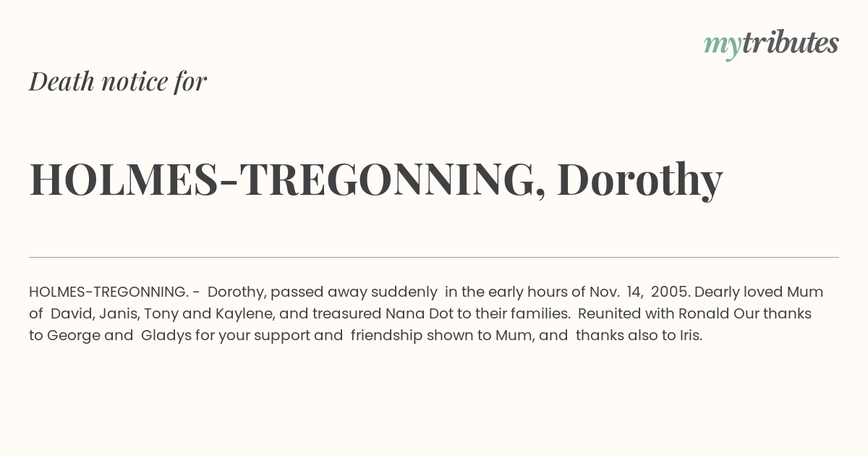
Task: Click the word 'notice' in the heading
Action: pos(135,82)
